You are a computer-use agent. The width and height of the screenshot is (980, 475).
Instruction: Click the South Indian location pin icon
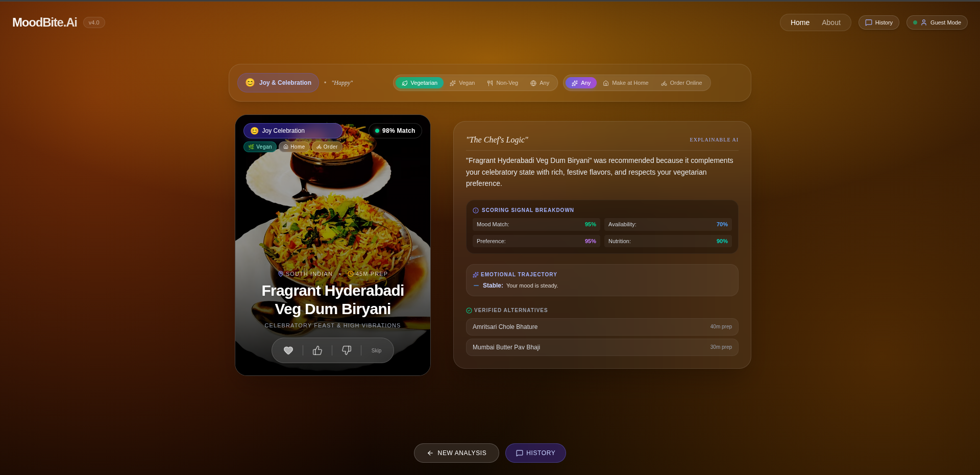tap(281, 274)
